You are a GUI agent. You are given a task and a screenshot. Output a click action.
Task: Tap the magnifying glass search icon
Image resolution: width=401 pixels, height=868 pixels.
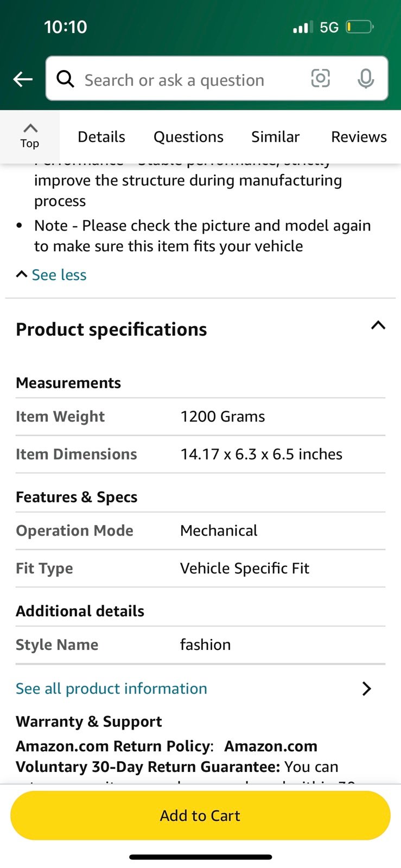coord(65,79)
